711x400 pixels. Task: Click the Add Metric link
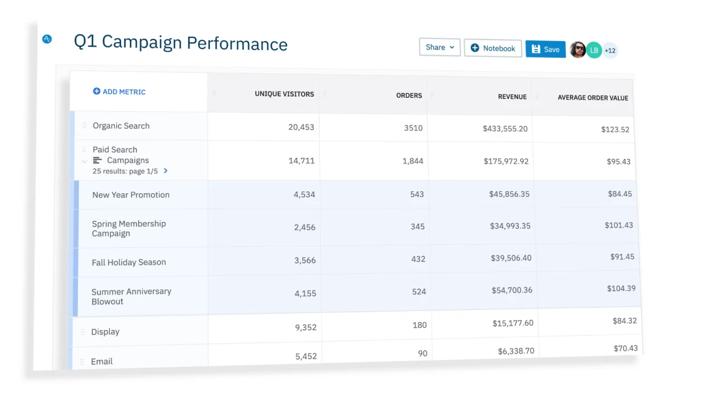[x=124, y=92]
